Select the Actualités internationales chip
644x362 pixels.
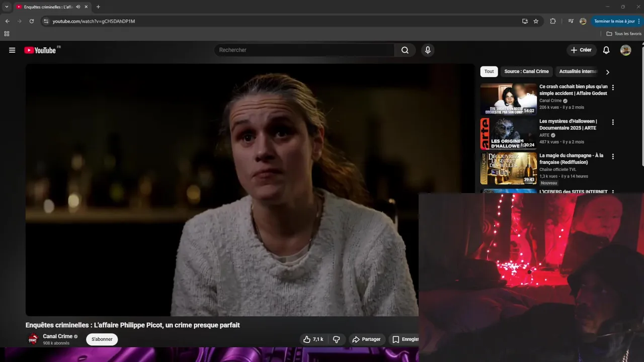point(578,71)
